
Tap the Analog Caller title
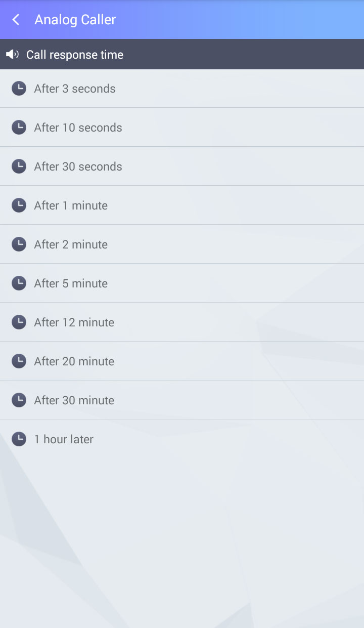[x=75, y=20]
